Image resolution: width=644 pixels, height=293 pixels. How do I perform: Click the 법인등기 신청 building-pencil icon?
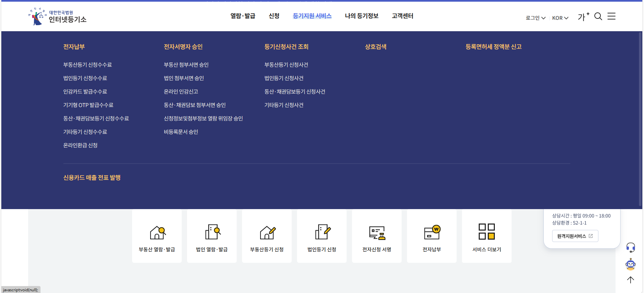[323, 232]
